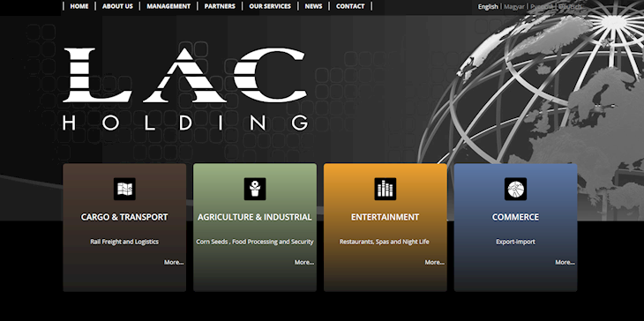
Task: Click the equalizer bars icon for Entertainment
Action: pos(386,189)
